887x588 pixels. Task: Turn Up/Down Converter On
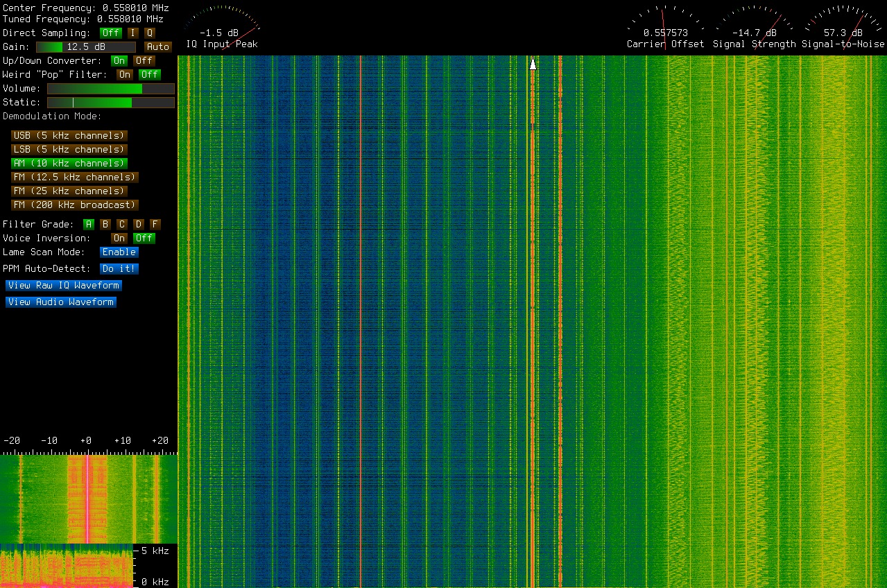tap(119, 60)
